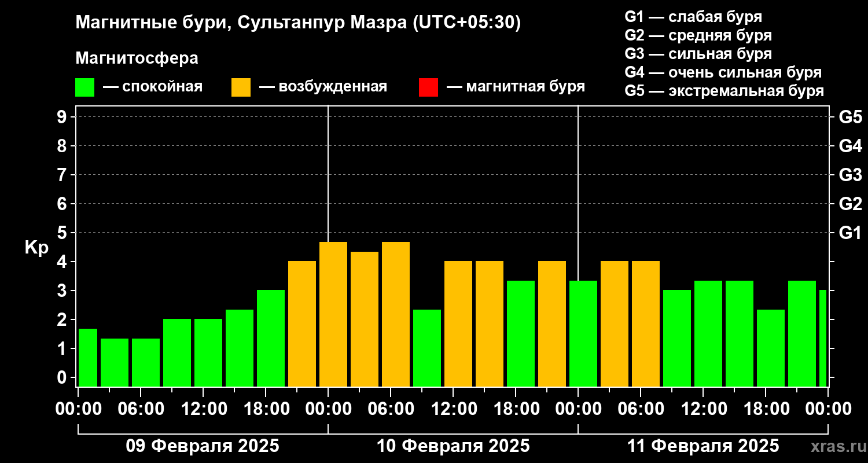Click the '11 Февраля 2025' date label
The image size is (868, 463).
pyautogui.click(x=703, y=446)
